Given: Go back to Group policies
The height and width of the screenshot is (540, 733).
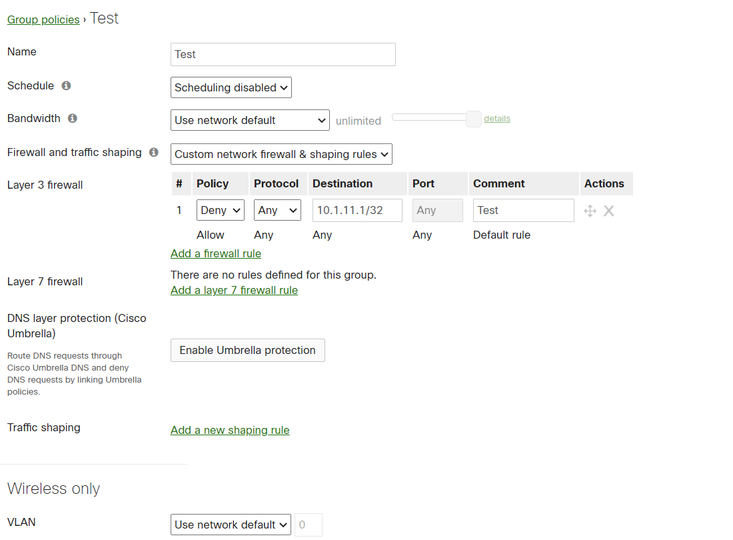Looking at the screenshot, I should [43, 20].
